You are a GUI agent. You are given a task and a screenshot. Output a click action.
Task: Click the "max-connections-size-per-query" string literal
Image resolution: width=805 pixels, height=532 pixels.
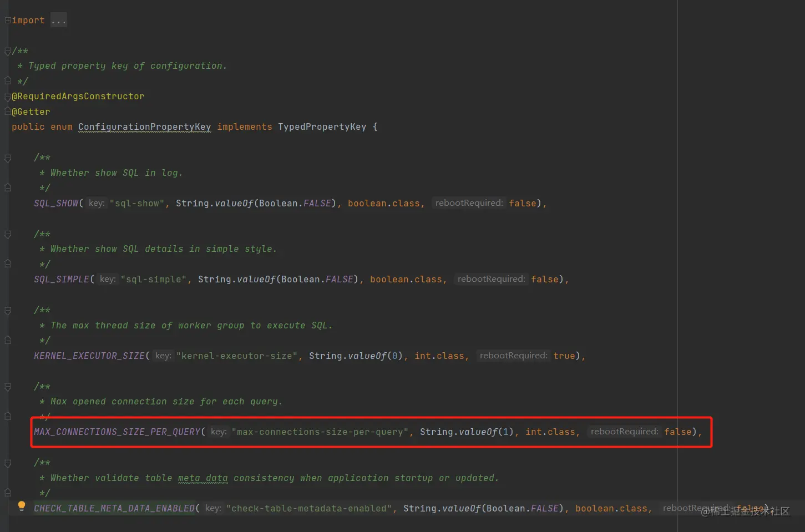click(x=320, y=432)
